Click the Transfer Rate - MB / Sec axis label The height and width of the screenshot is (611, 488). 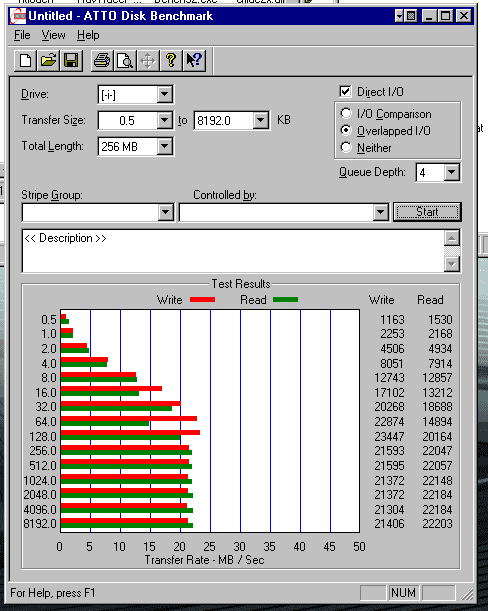(x=204, y=560)
